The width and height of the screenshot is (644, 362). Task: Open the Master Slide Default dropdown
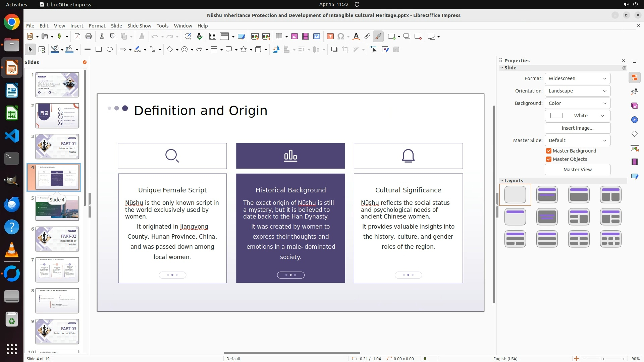pos(577,140)
